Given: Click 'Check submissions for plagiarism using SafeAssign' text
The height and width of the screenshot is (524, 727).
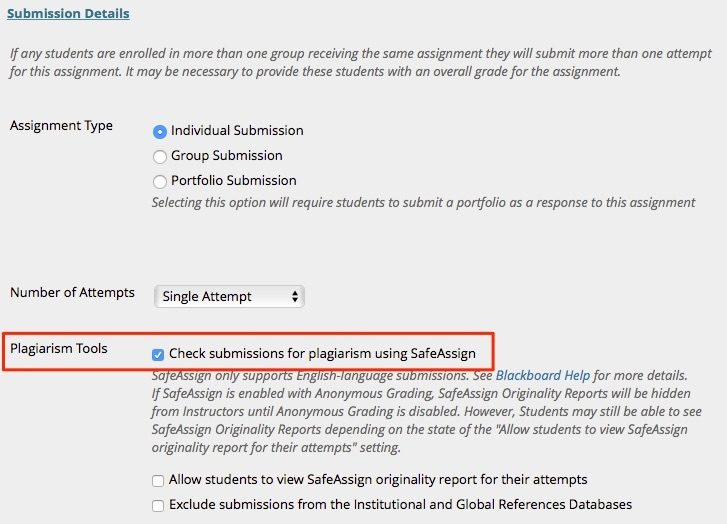Looking at the screenshot, I should (x=322, y=354).
